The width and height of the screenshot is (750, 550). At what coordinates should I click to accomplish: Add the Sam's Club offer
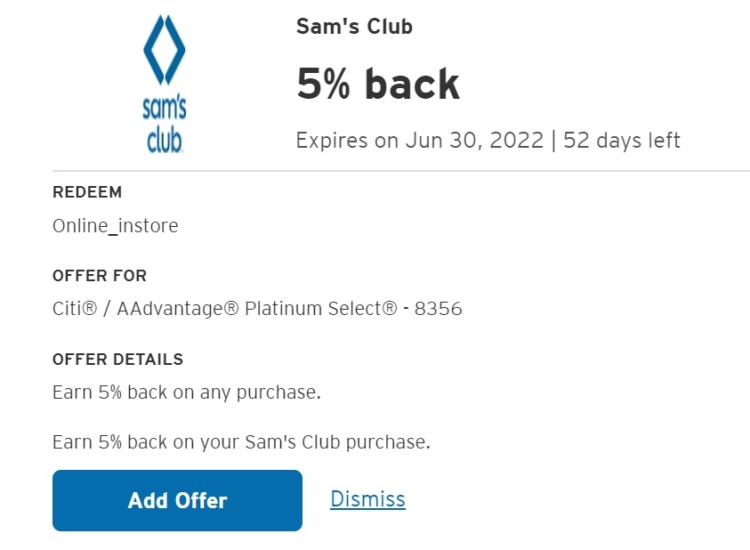click(x=177, y=500)
